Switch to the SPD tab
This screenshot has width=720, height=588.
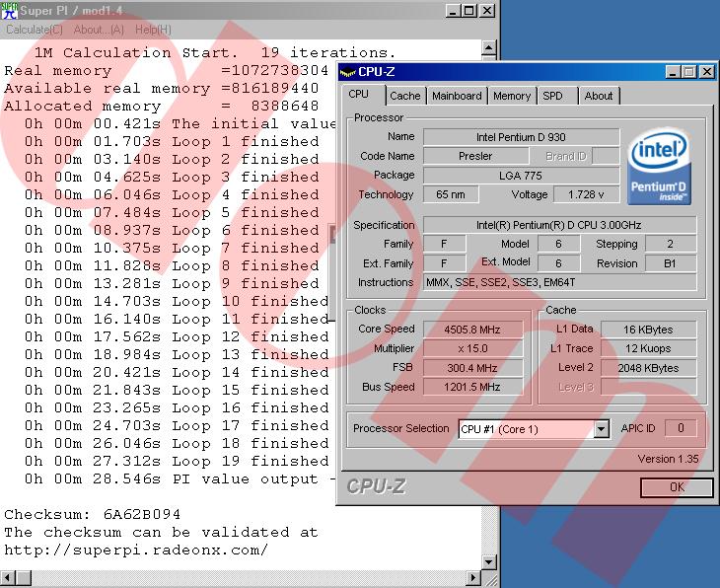[x=557, y=96]
